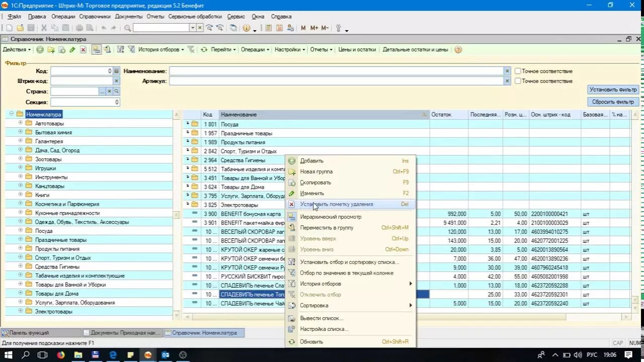Open the Сервис menu in menu bar
The image size is (644, 362).
point(236,17)
